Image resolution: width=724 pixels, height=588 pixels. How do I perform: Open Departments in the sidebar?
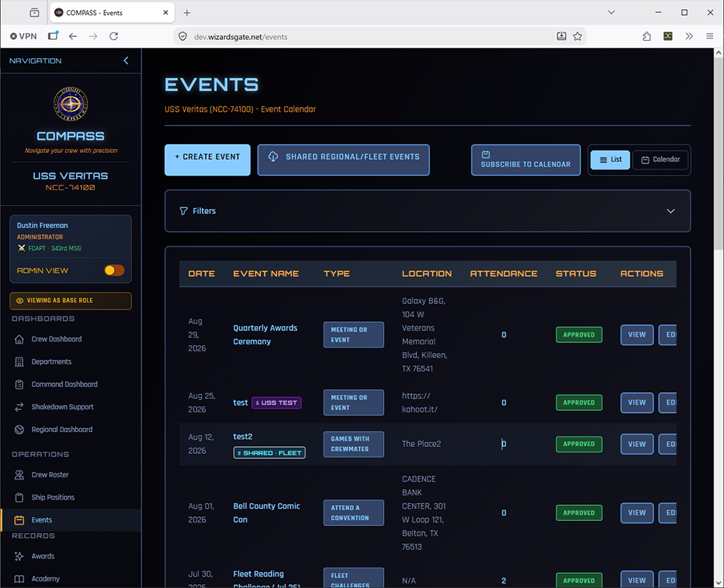[51, 362]
